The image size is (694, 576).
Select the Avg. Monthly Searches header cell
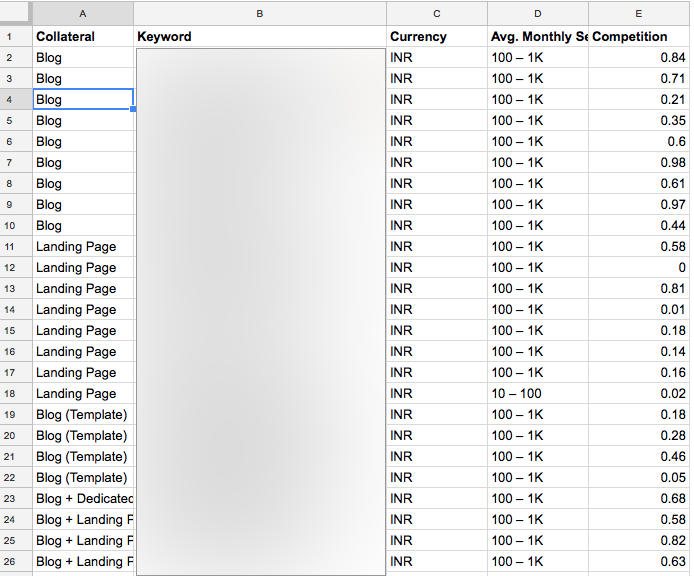click(538, 37)
